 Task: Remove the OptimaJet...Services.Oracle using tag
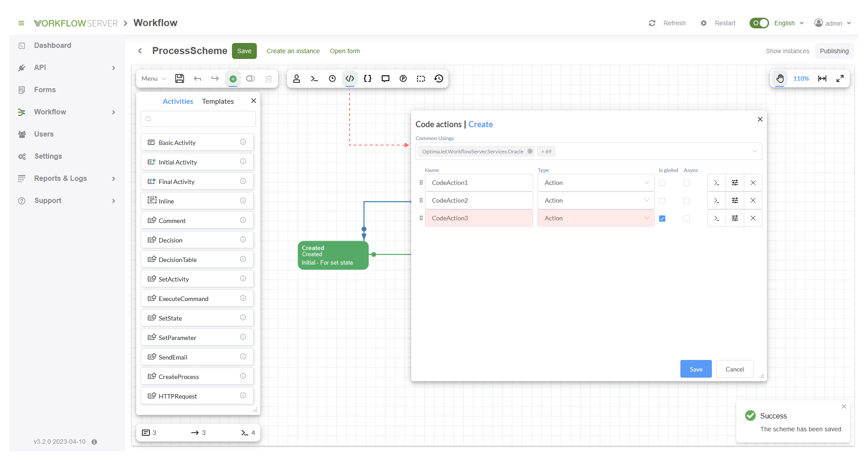coord(530,151)
